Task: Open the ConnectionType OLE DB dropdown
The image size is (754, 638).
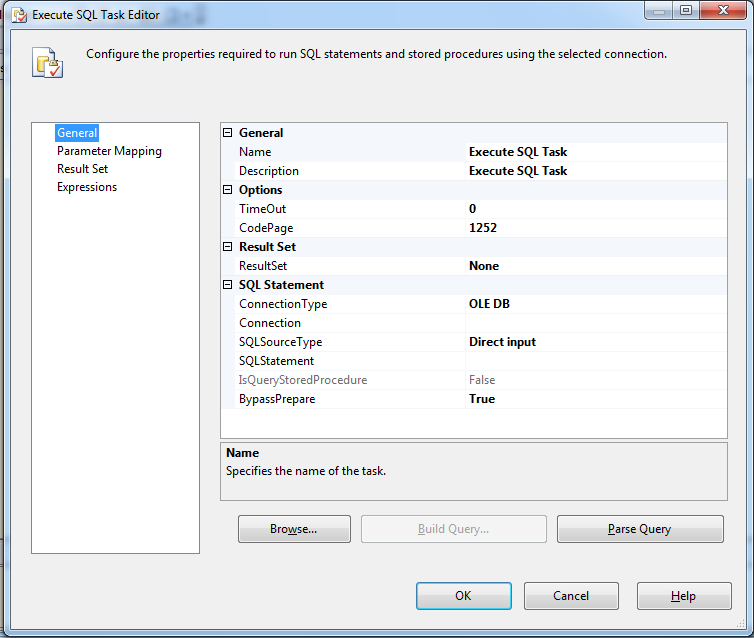Action: click(x=596, y=304)
